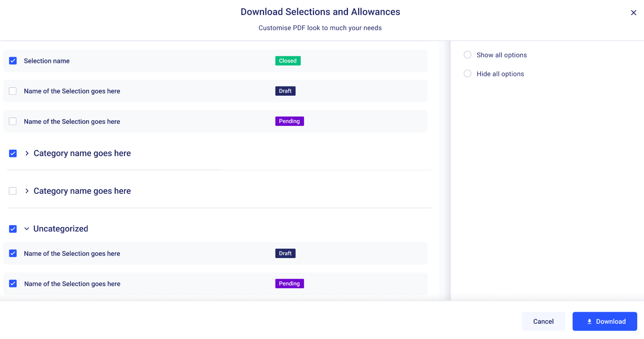Uncheck the Uncategorized checkbox
The image size is (644, 339).
coord(13,229)
